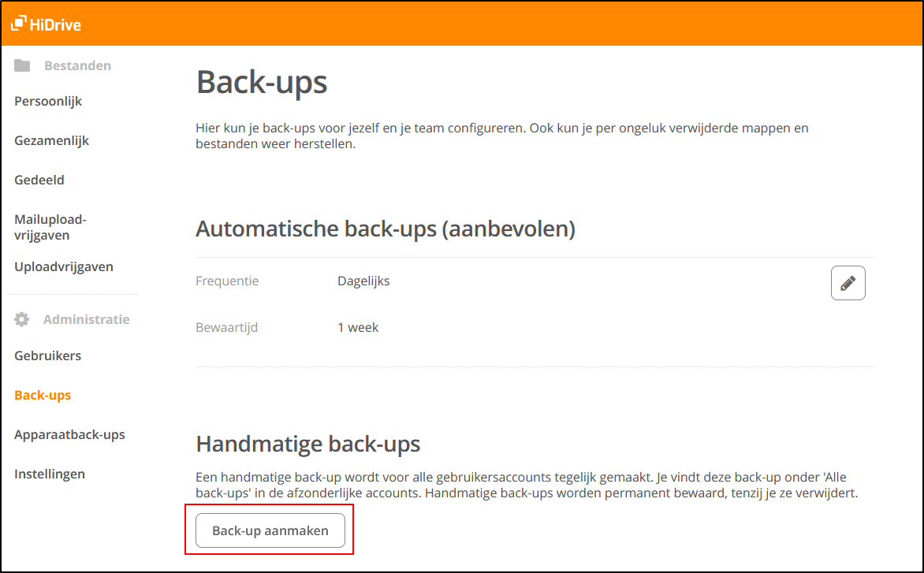Open the Gedeeld section
The height and width of the screenshot is (573, 924).
click(39, 180)
